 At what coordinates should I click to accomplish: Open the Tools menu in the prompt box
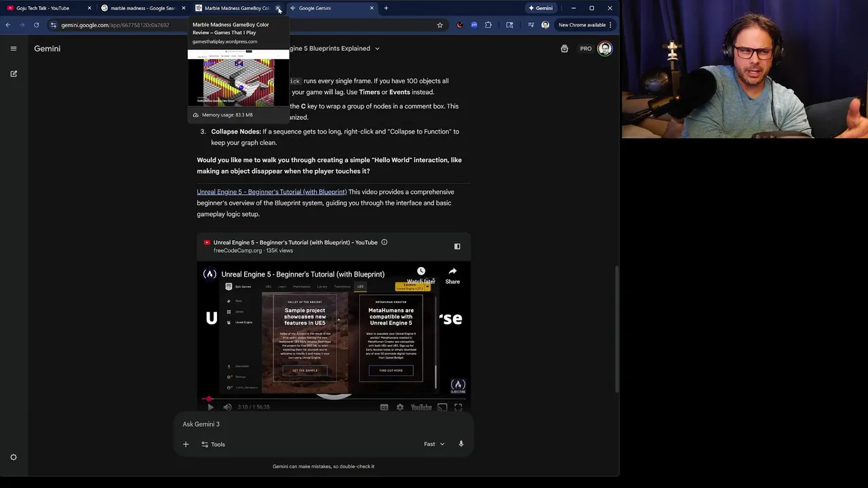click(x=213, y=445)
